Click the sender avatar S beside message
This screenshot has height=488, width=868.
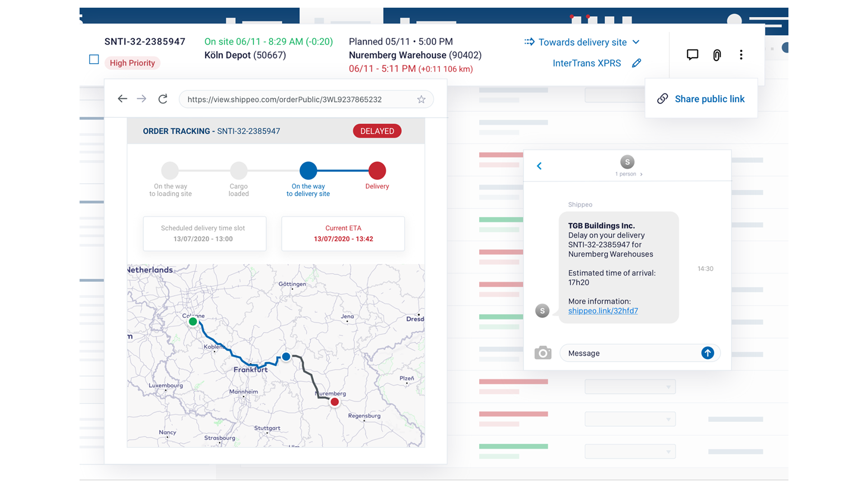pos(542,311)
